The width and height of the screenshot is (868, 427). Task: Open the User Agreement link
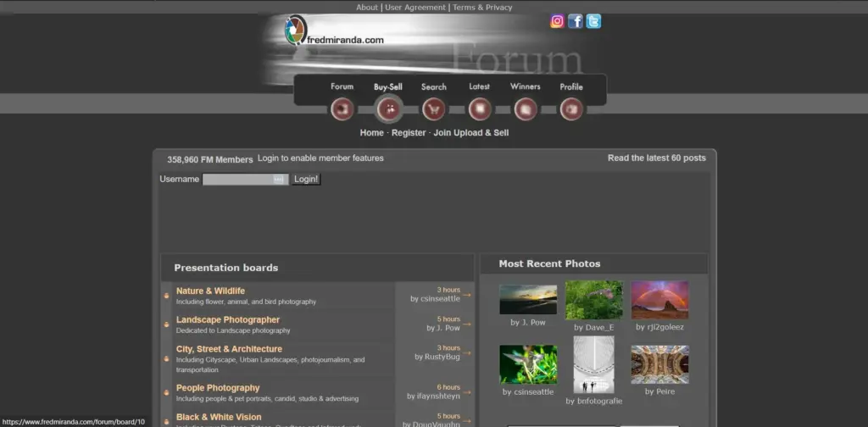[x=415, y=7]
